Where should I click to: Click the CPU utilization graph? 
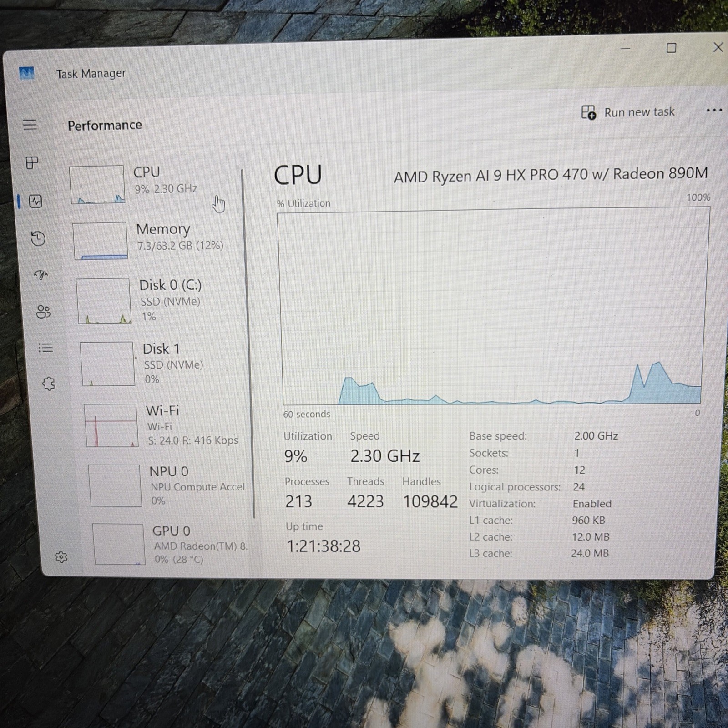pos(494,306)
